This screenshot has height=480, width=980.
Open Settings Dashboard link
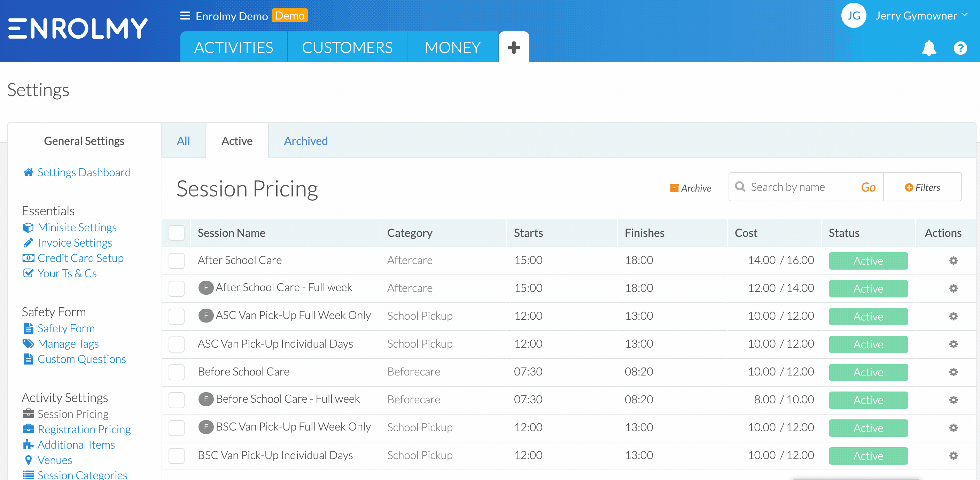(x=84, y=172)
